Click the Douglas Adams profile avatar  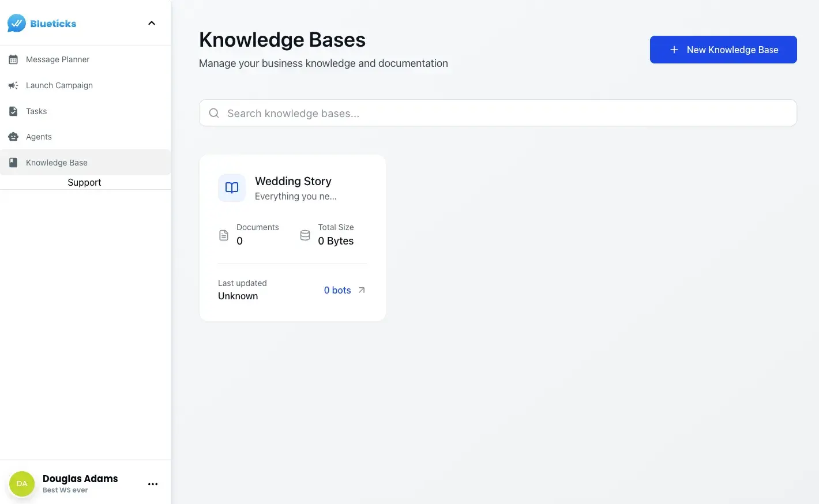point(21,483)
